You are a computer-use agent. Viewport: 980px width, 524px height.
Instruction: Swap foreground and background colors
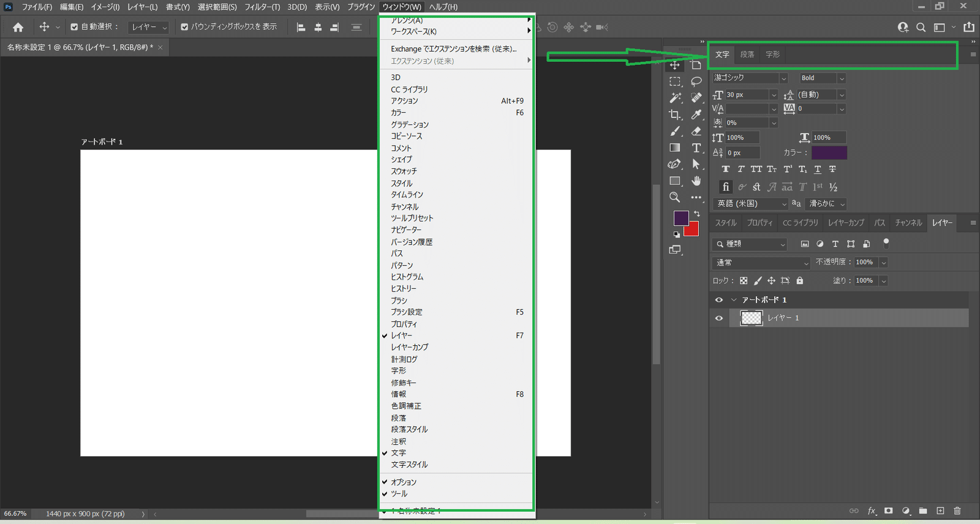(696, 214)
